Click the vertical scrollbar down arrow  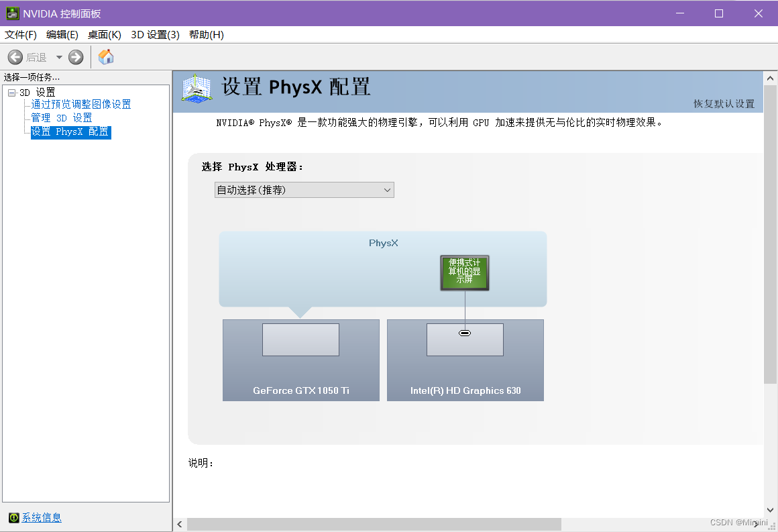pos(770,510)
